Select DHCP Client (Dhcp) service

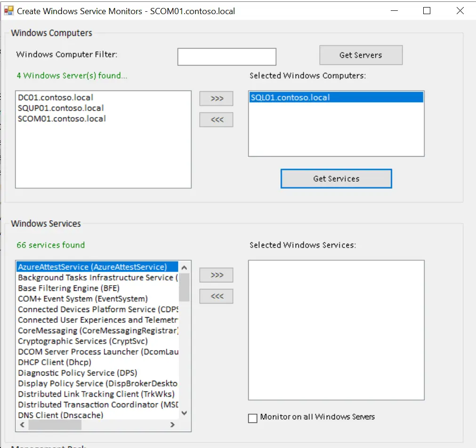coord(55,362)
